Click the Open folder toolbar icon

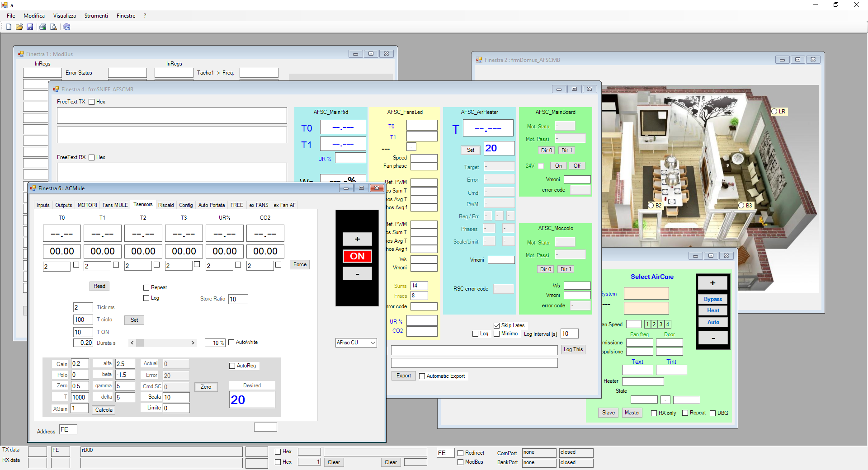coord(19,27)
